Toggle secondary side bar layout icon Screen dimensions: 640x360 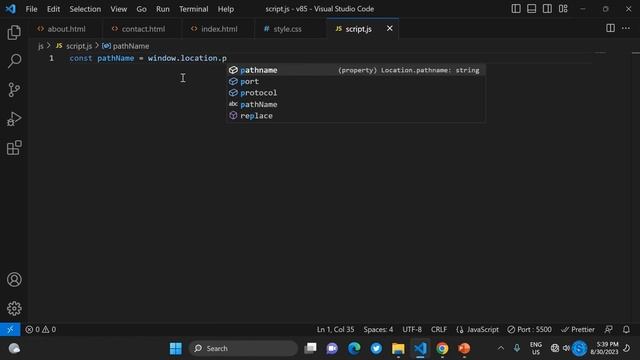pyautogui.click(x=547, y=9)
